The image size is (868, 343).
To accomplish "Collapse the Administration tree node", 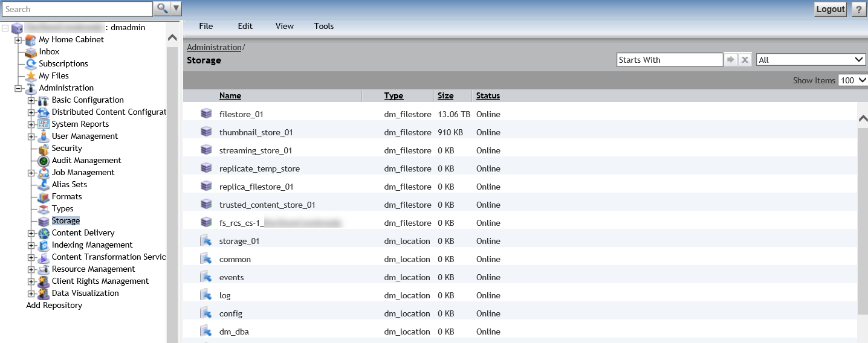I will pyautogui.click(x=18, y=88).
